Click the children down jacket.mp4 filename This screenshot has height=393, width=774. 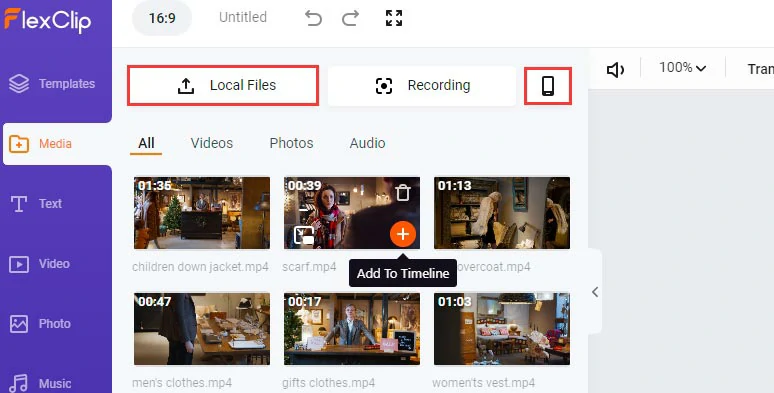tap(200, 267)
